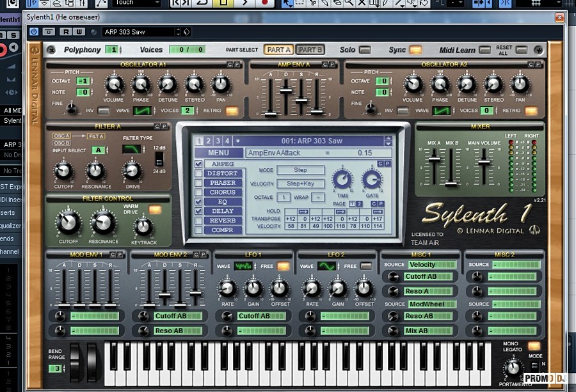Disable the Delay effect checkbox

pos(199,211)
